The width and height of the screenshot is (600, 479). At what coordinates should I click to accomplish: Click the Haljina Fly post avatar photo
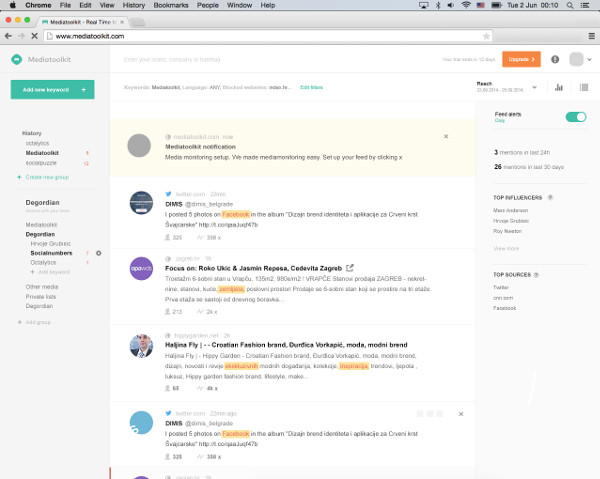point(141,346)
